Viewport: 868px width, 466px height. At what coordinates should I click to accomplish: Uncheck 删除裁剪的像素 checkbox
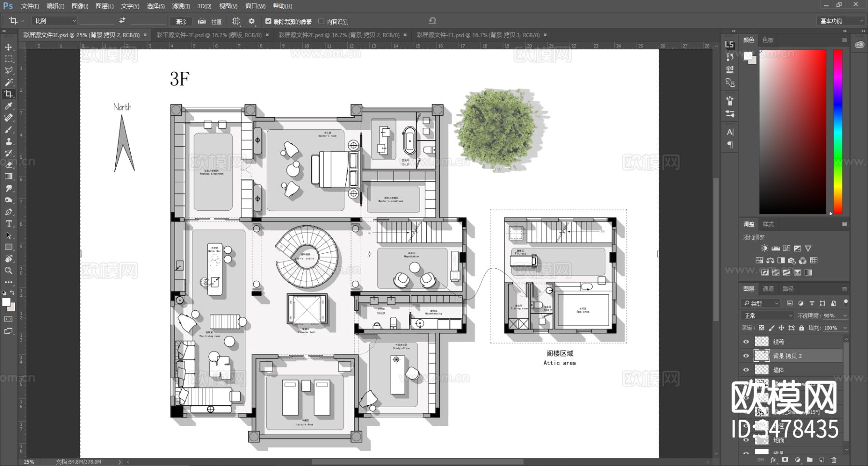click(268, 21)
